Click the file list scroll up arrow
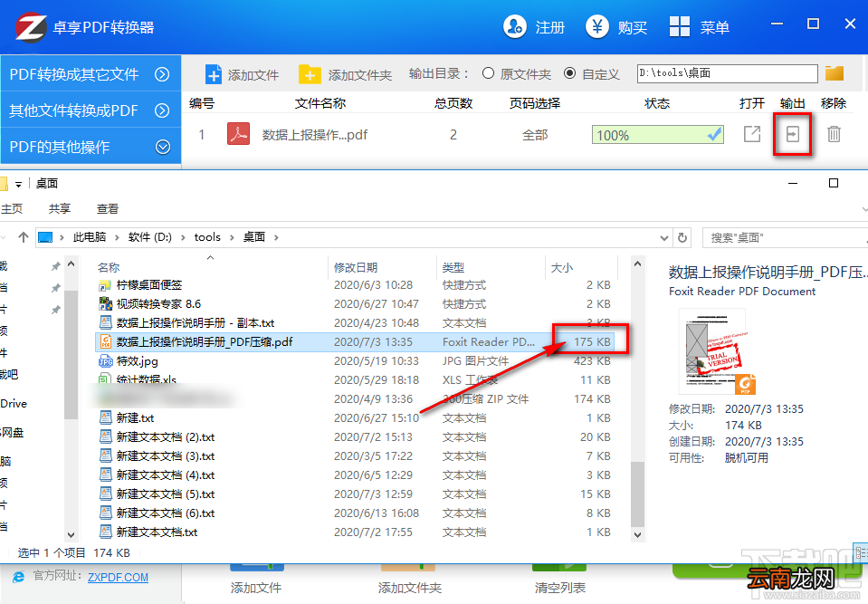The width and height of the screenshot is (868, 604). click(x=637, y=264)
